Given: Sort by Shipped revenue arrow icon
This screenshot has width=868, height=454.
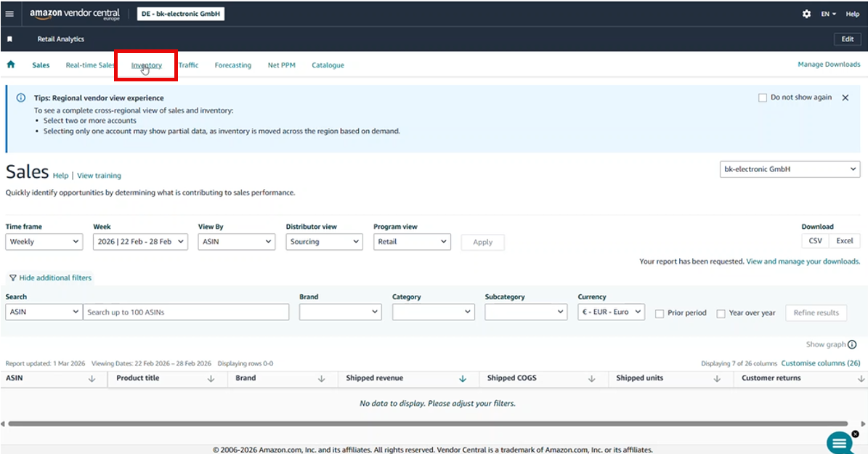Looking at the screenshot, I should [x=463, y=378].
